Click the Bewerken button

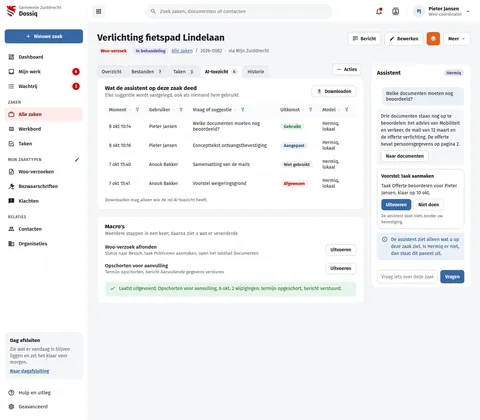(x=404, y=39)
